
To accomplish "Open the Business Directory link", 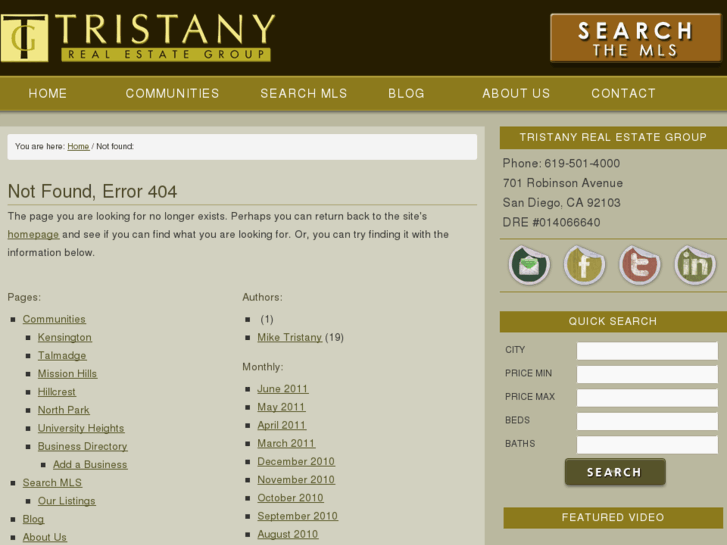I will (x=83, y=446).
